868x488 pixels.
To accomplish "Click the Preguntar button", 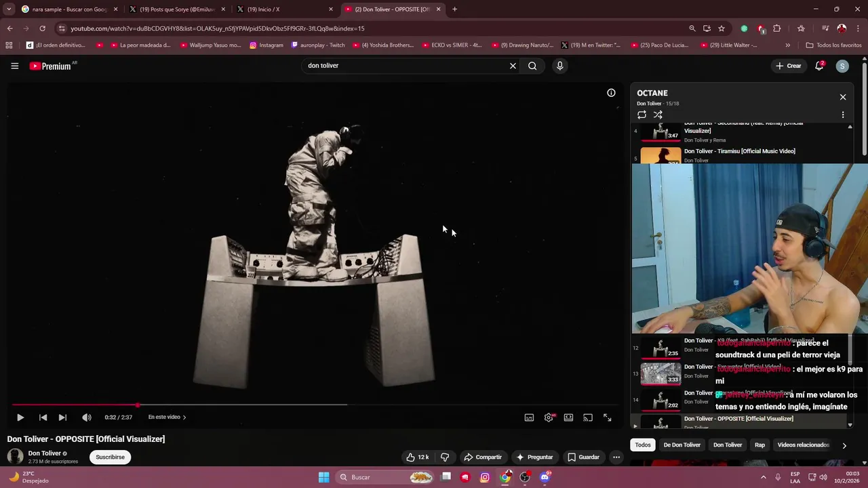I will point(534,457).
